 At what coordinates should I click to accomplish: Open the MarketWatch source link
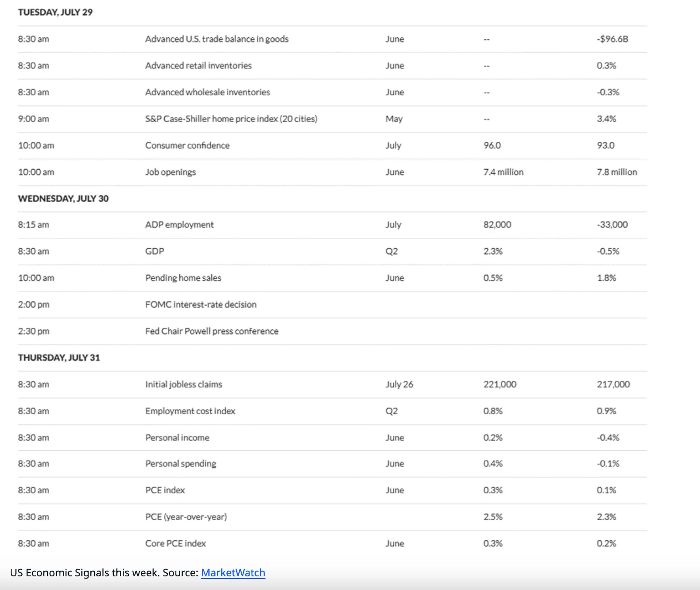click(233, 572)
